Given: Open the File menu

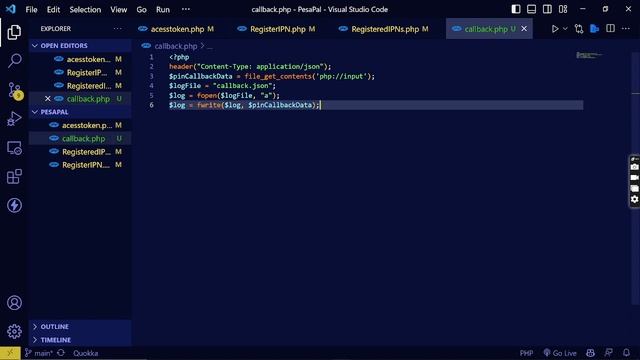Looking at the screenshot, I should [31, 9].
